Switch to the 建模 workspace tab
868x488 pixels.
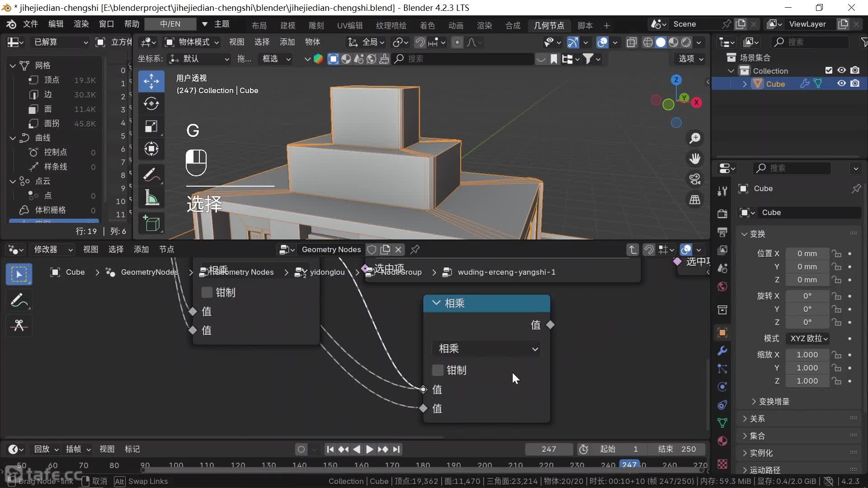(x=288, y=25)
